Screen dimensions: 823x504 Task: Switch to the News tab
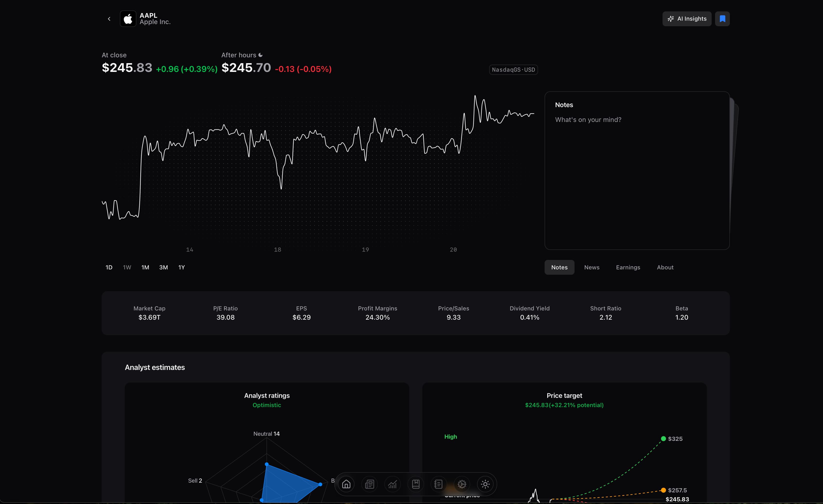coord(592,267)
